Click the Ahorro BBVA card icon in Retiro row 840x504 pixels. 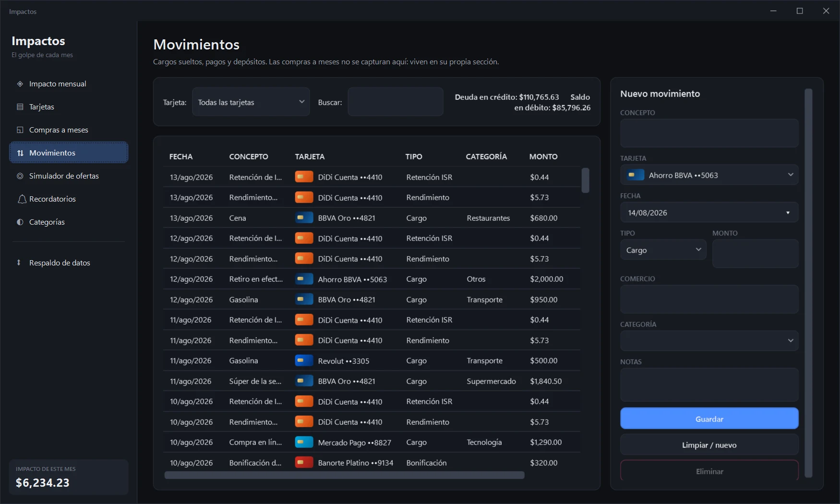[x=304, y=279]
